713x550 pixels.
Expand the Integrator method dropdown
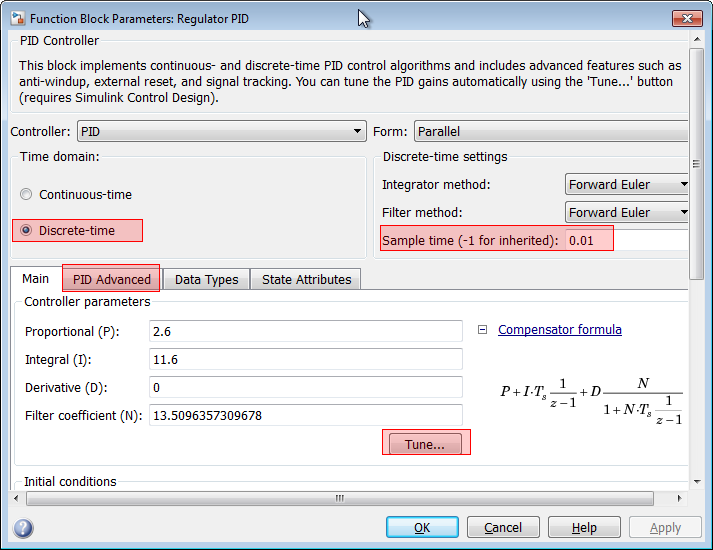pos(626,185)
